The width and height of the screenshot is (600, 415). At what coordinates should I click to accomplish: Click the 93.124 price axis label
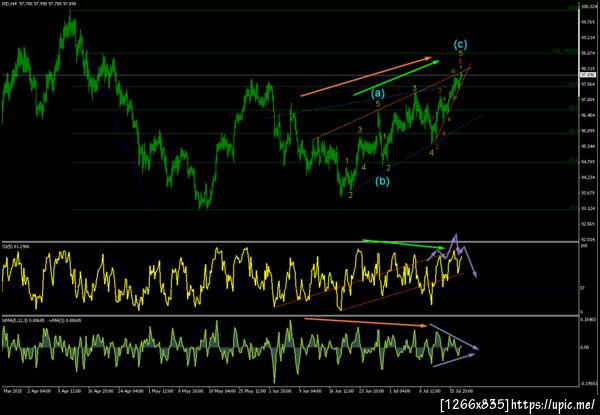click(x=587, y=208)
